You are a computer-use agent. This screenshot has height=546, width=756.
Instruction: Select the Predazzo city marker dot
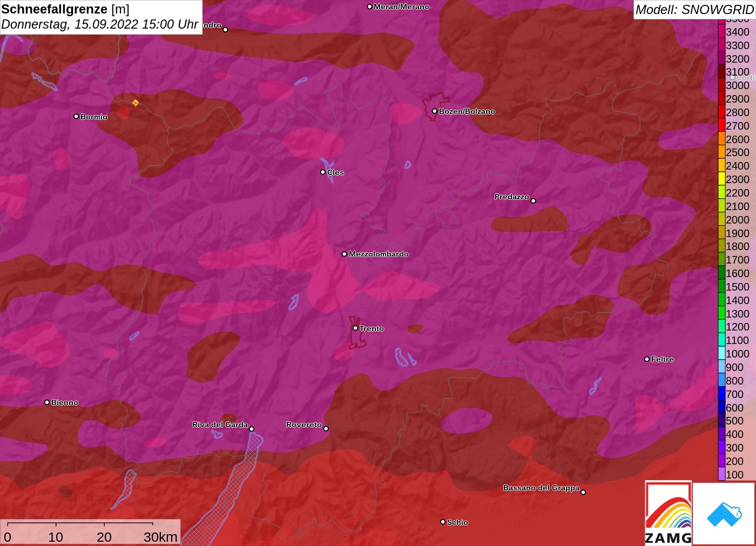[x=534, y=200]
